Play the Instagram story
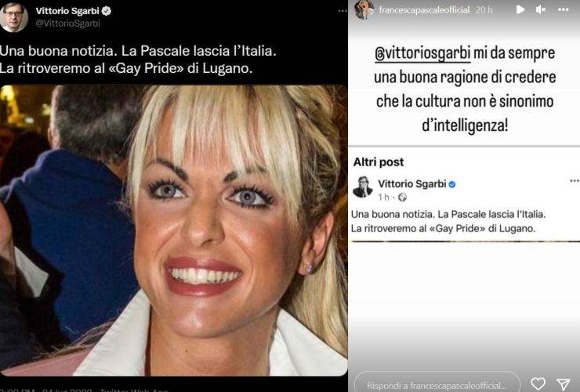This screenshot has height=392, width=580. [x=520, y=9]
